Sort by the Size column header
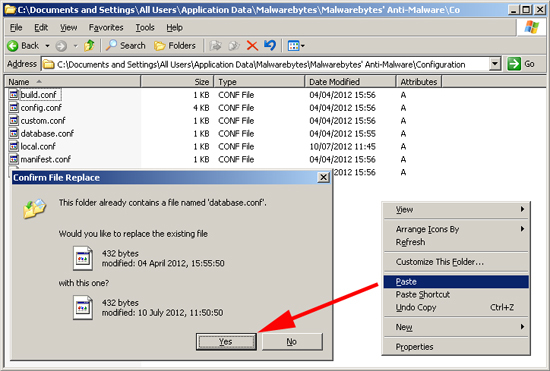The height and width of the screenshot is (371, 550). coord(177,82)
